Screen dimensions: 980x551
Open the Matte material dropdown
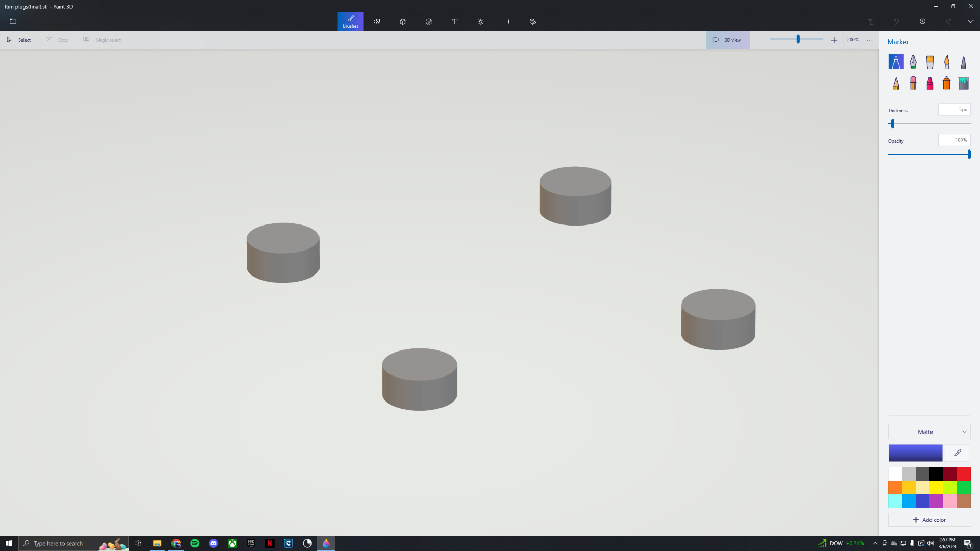[x=929, y=432]
